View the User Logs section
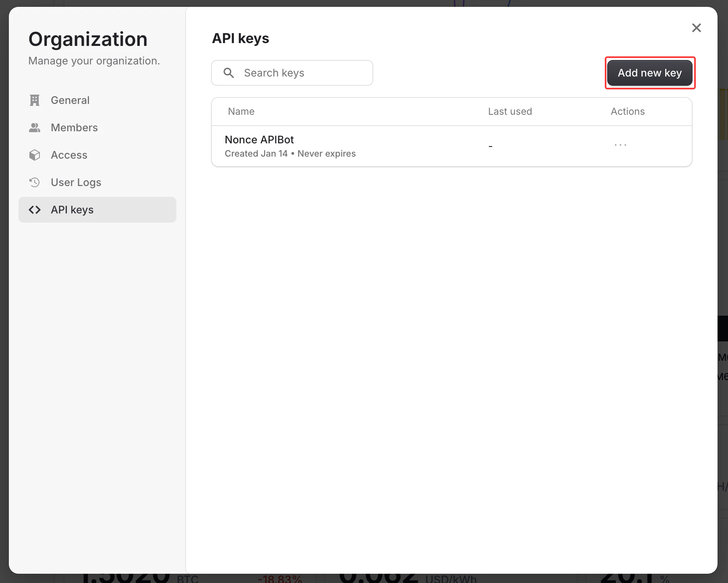This screenshot has height=583, width=728. click(x=97, y=182)
